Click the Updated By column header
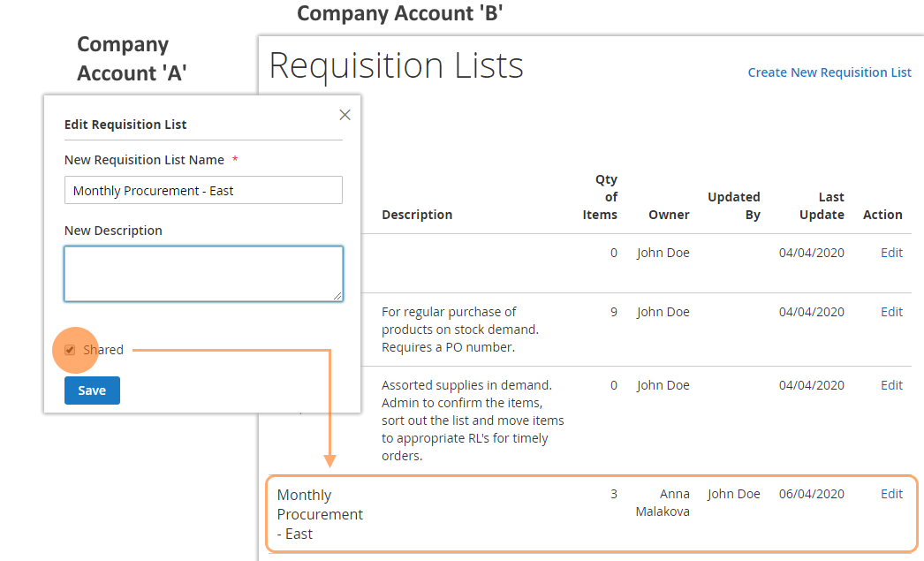 [734, 206]
